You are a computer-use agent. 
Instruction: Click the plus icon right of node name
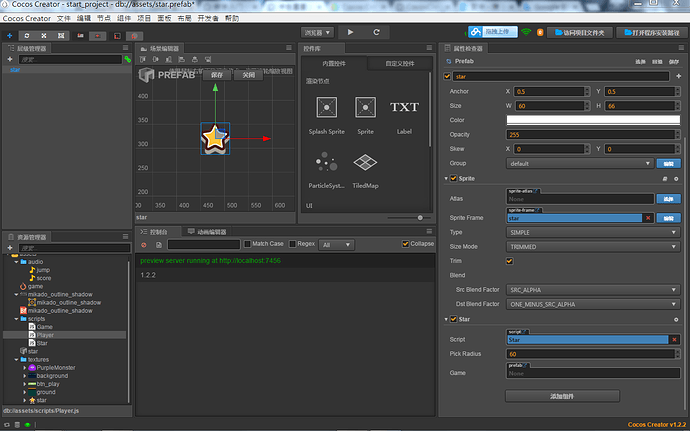(x=679, y=76)
